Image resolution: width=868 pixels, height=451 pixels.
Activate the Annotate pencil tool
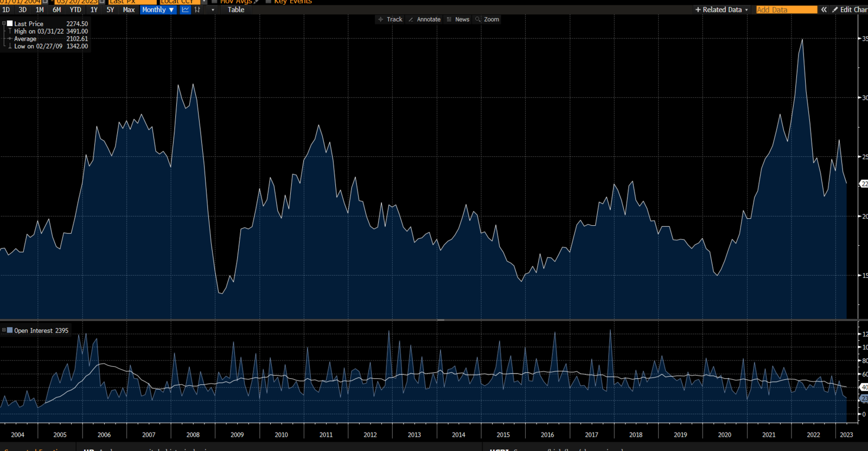coord(424,20)
